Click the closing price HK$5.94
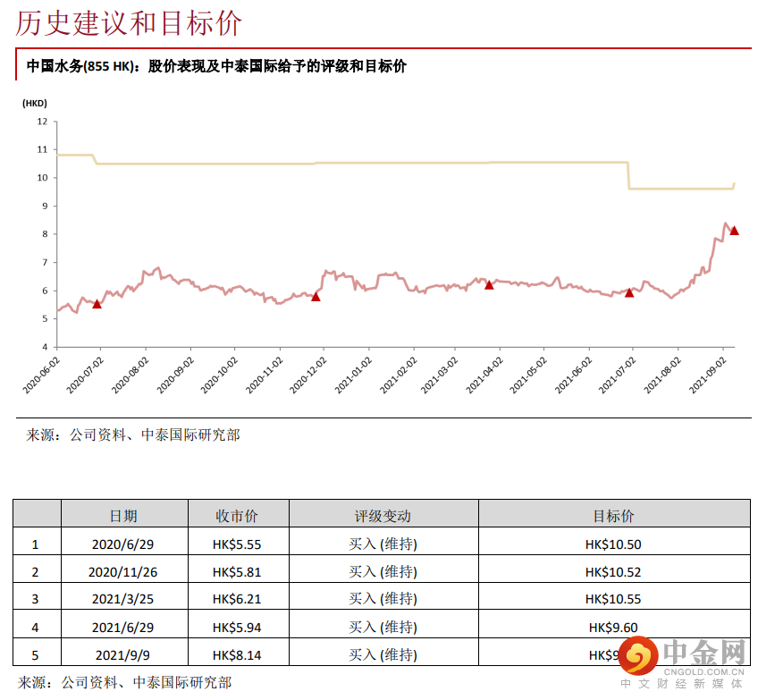The width and height of the screenshot is (758, 700). tap(237, 628)
